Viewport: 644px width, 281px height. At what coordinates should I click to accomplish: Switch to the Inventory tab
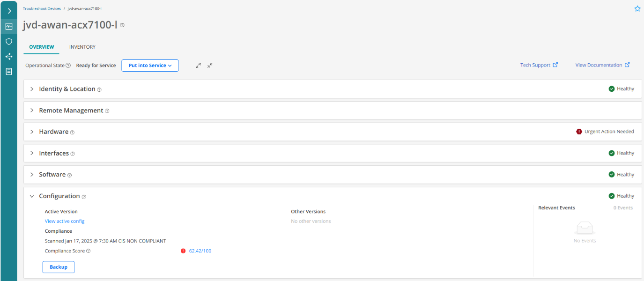(82, 47)
